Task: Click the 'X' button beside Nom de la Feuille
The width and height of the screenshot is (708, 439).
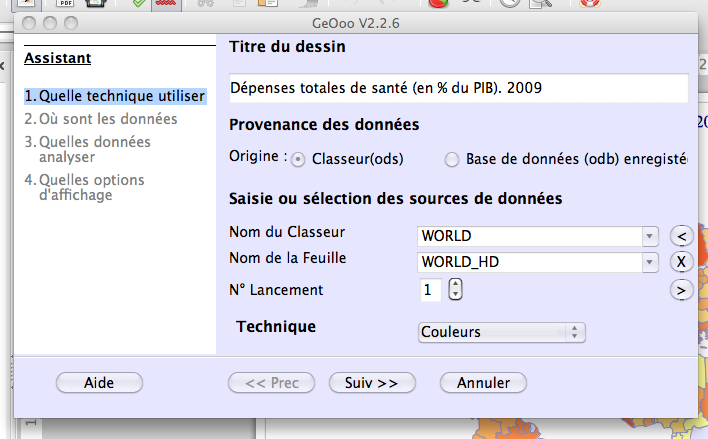Action: click(x=681, y=262)
